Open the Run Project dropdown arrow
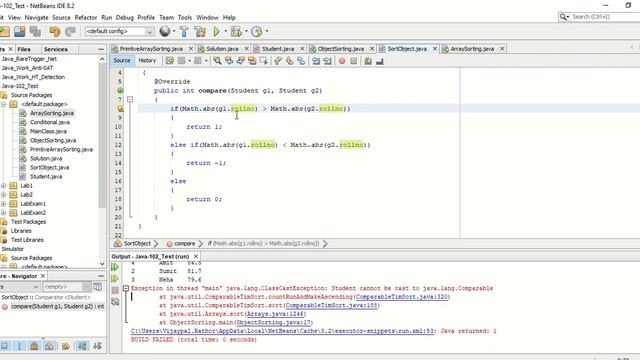 [x=225, y=31]
